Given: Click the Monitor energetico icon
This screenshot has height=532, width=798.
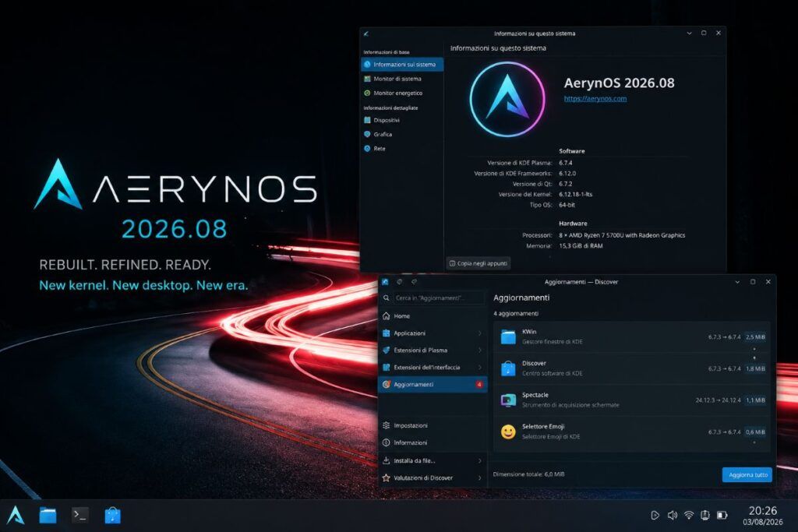Looking at the screenshot, I should [x=367, y=93].
